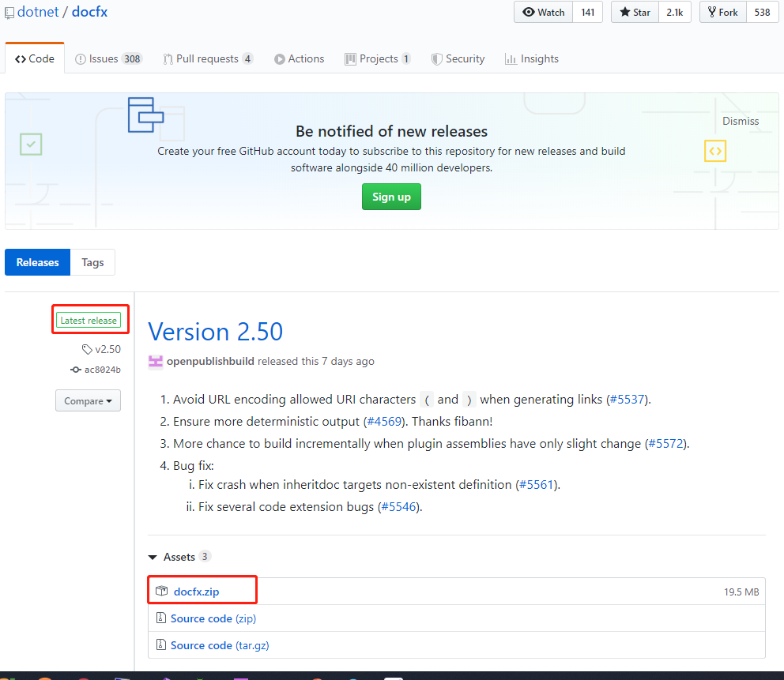Open pull request #5537
Image resolution: width=784 pixels, height=680 pixels.
(627, 400)
